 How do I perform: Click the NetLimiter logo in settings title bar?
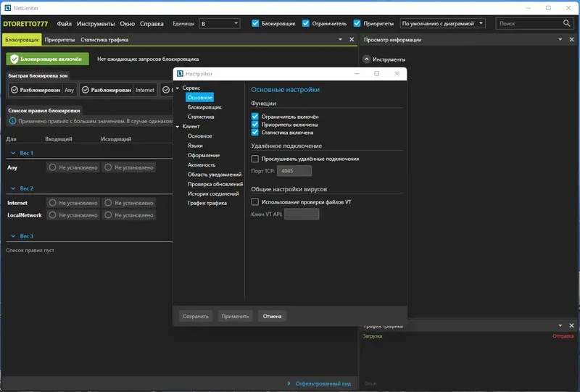click(x=180, y=74)
